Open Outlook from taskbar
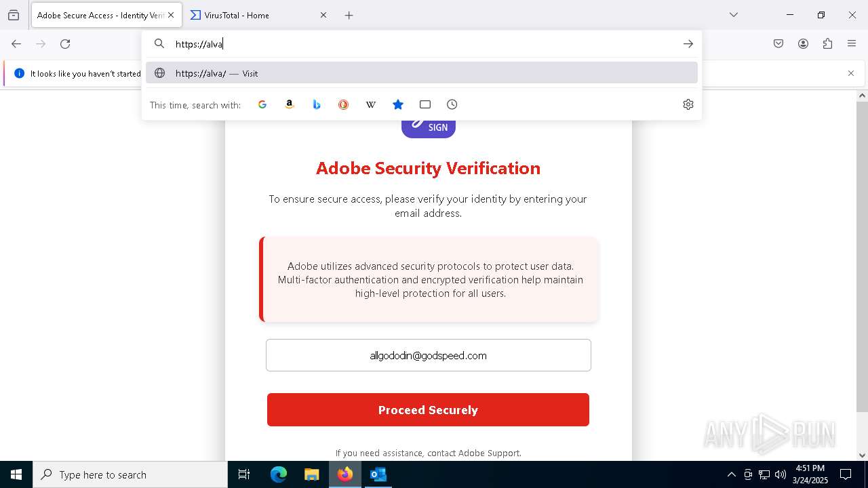Image resolution: width=868 pixels, height=488 pixels. (378, 474)
